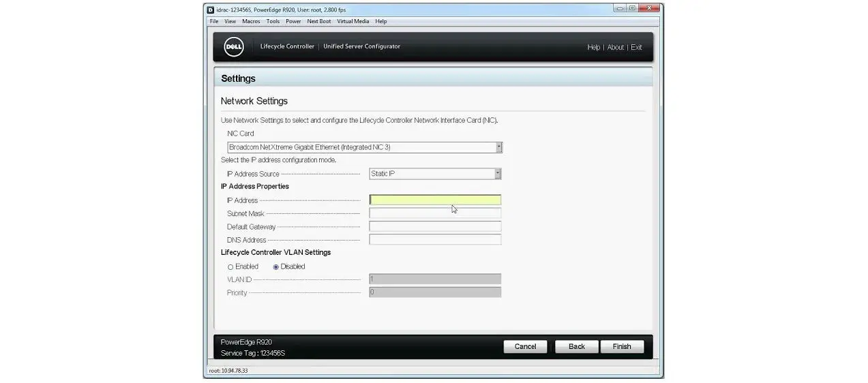Focus the IP Address input field
868x383 pixels.
pos(435,200)
